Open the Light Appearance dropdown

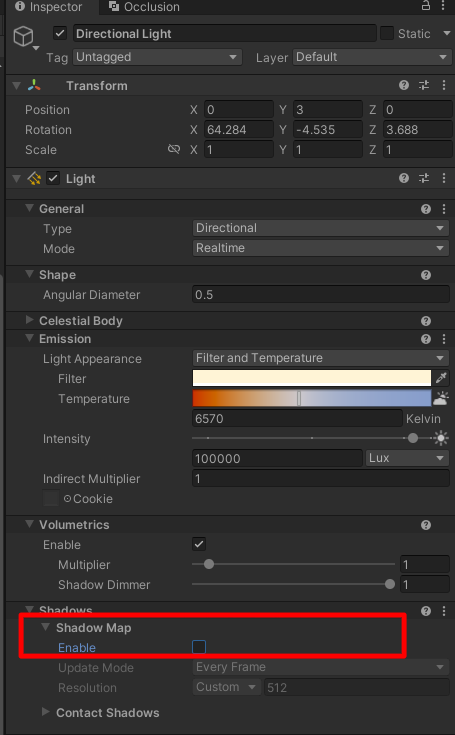321,358
